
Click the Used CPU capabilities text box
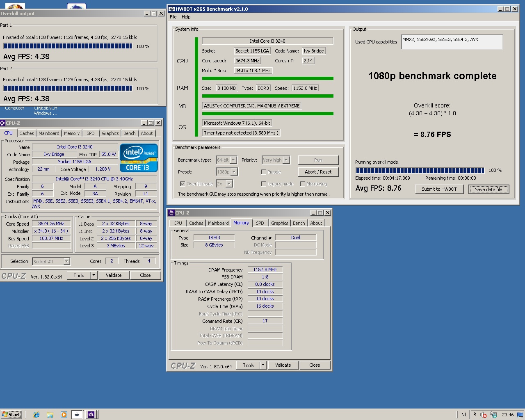pos(452,42)
